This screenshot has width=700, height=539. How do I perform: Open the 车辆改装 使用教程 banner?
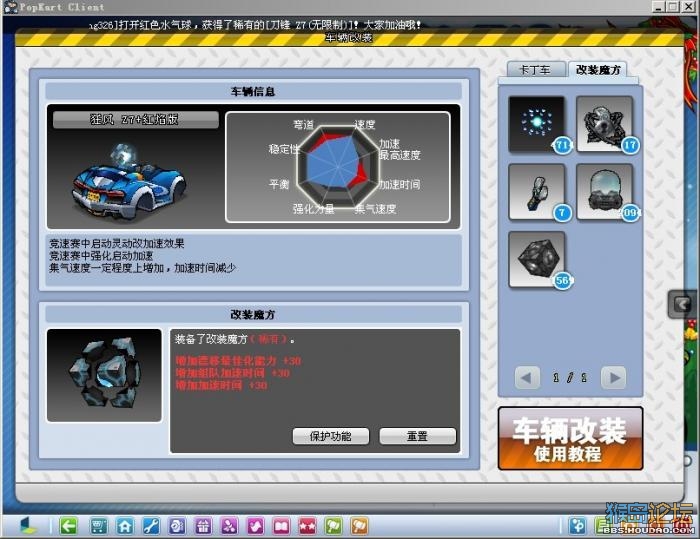[x=570, y=438]
